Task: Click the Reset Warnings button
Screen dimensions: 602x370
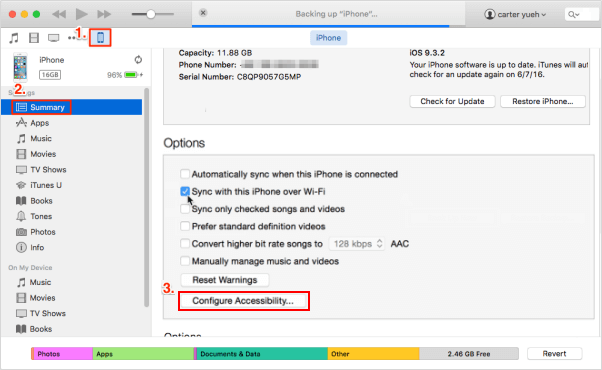Action: (225, 280)
